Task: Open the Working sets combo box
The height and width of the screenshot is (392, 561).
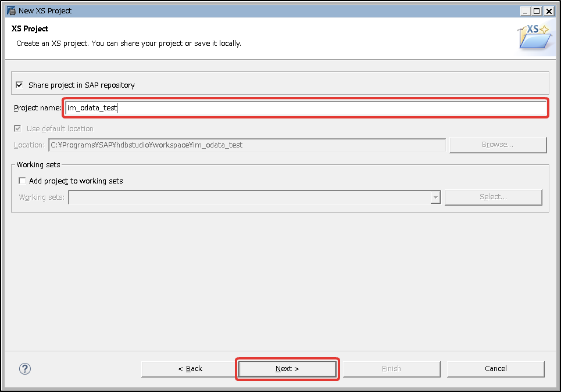Action: coord(255,197)
